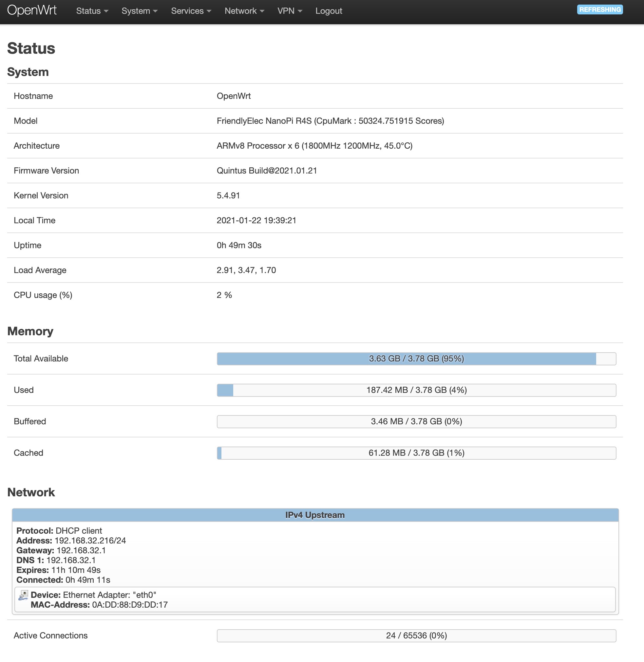Click the Hostname value OpenWrt
Image resolution: width=644 pixels, height=662 pixels.
(x=233, y=96)
